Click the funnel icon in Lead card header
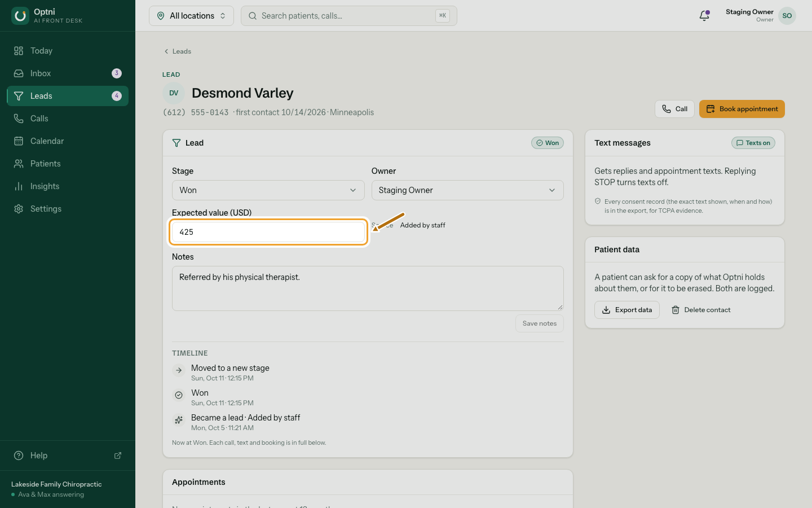 coord(176,143)
